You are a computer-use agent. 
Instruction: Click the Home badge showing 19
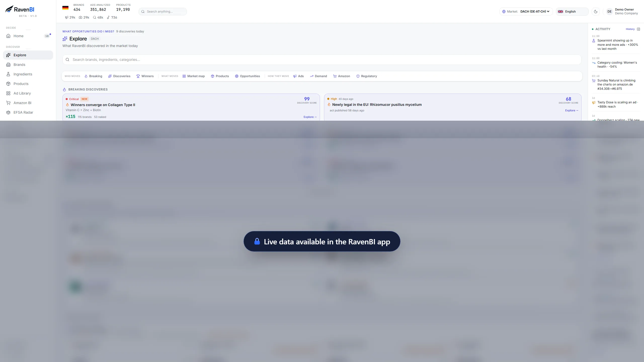pyautogui.click(x=47, y=36)
